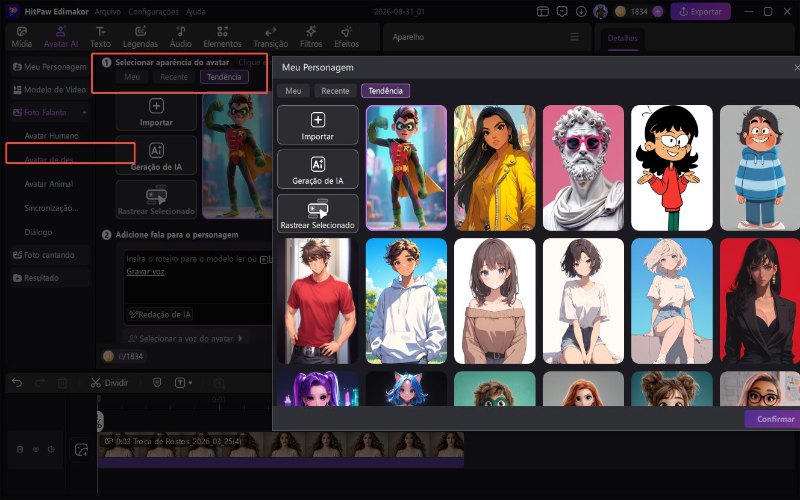Click the timeline playhead marker
This screenshot has height=500, width=800.
99,421
